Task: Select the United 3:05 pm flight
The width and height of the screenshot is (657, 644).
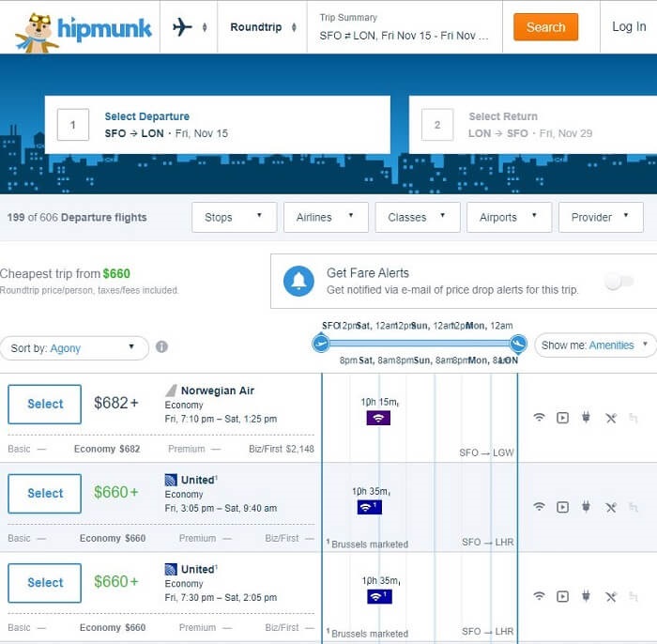Action: click(44, 494)
